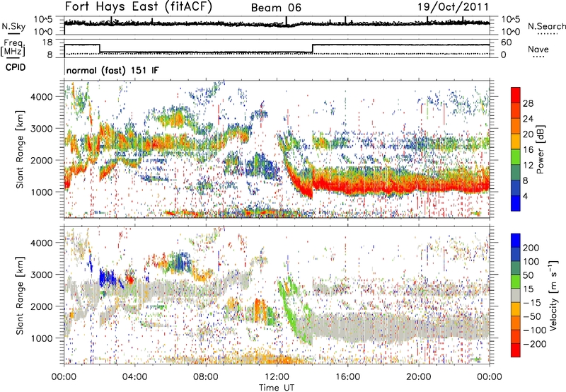Click the '1000' tick on velocity panel

point(42,338)
